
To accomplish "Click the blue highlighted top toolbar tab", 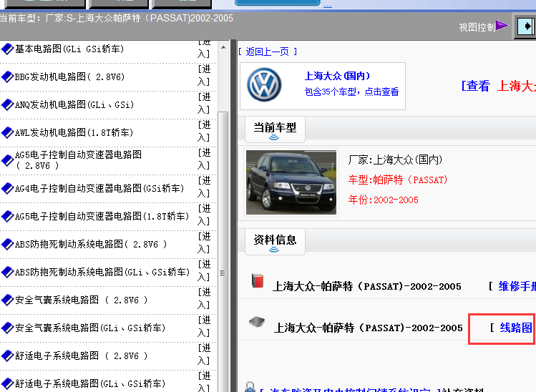I will (277, 3).
